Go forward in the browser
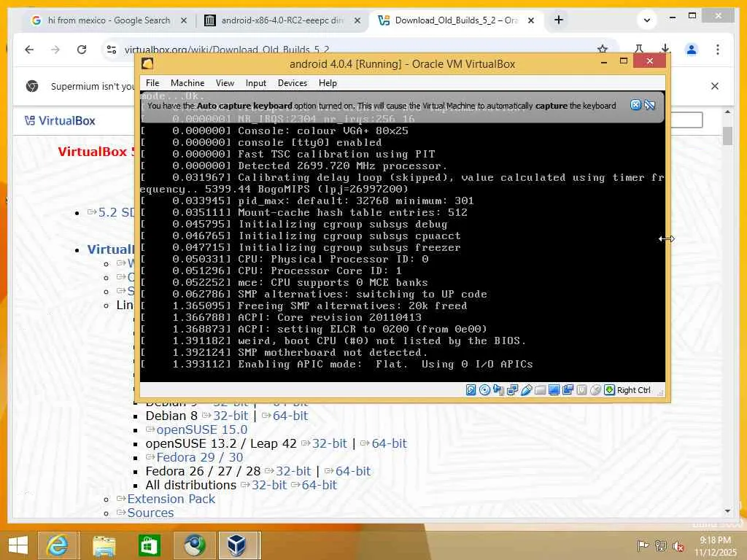747x560 pixels. click(55, 50)
